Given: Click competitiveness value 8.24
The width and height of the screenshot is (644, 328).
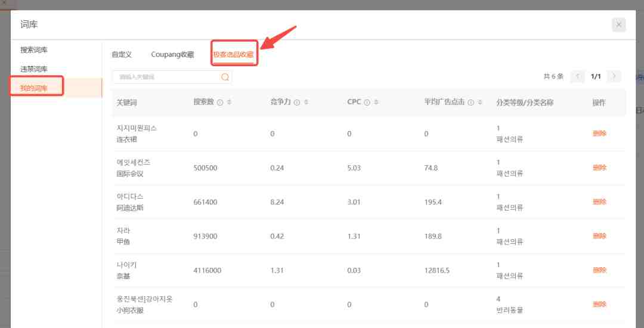Looking at the screenshot, I should [277, 202].
